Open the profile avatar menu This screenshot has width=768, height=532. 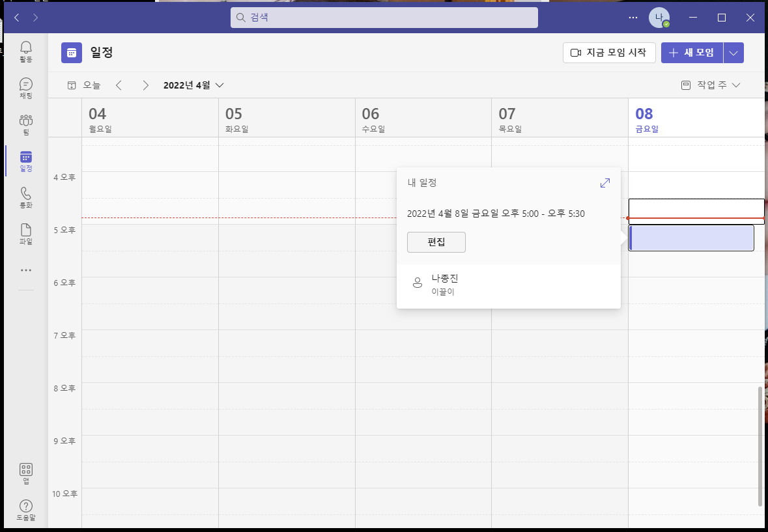(x=659, y=18)
